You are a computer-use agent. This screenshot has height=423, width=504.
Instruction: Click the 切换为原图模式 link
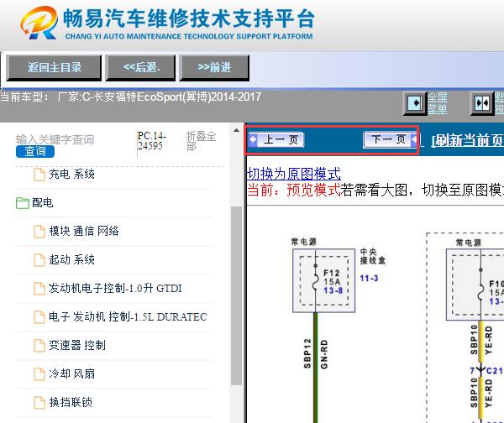tap(294, 174)
